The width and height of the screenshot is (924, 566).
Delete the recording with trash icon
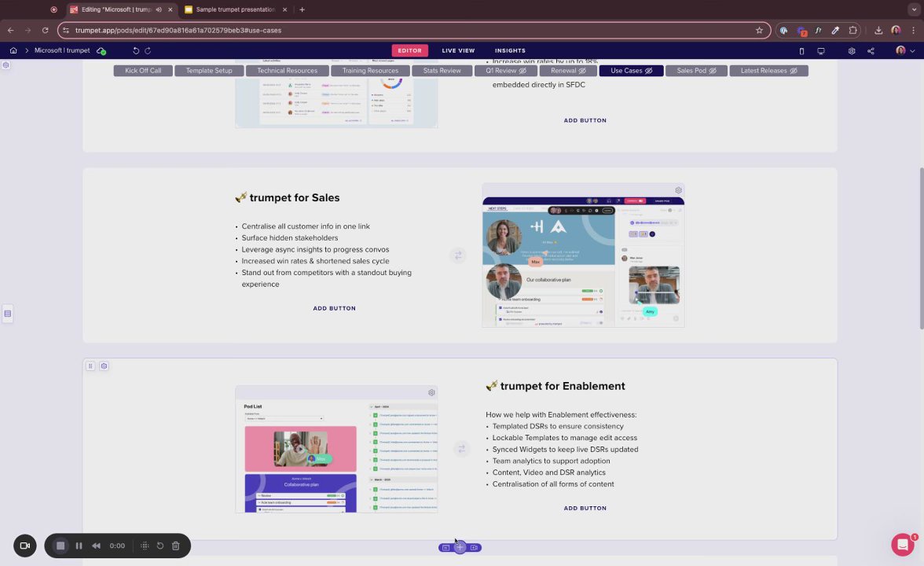pyautogui.click(x=176, y=546)
